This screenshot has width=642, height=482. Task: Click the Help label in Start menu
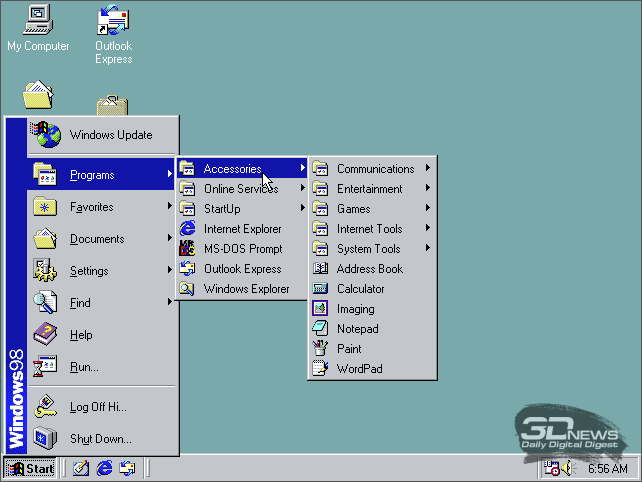81,335
